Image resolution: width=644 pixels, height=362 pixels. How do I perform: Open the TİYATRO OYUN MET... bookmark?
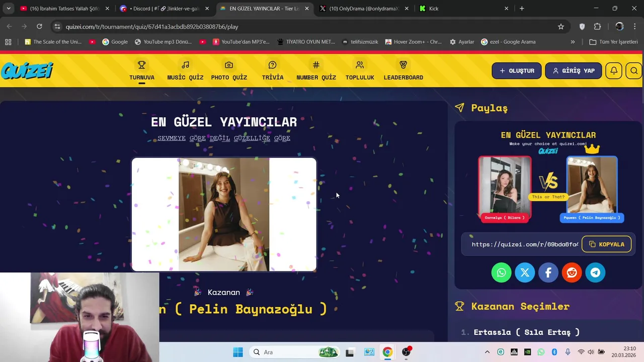click(306, 42)
